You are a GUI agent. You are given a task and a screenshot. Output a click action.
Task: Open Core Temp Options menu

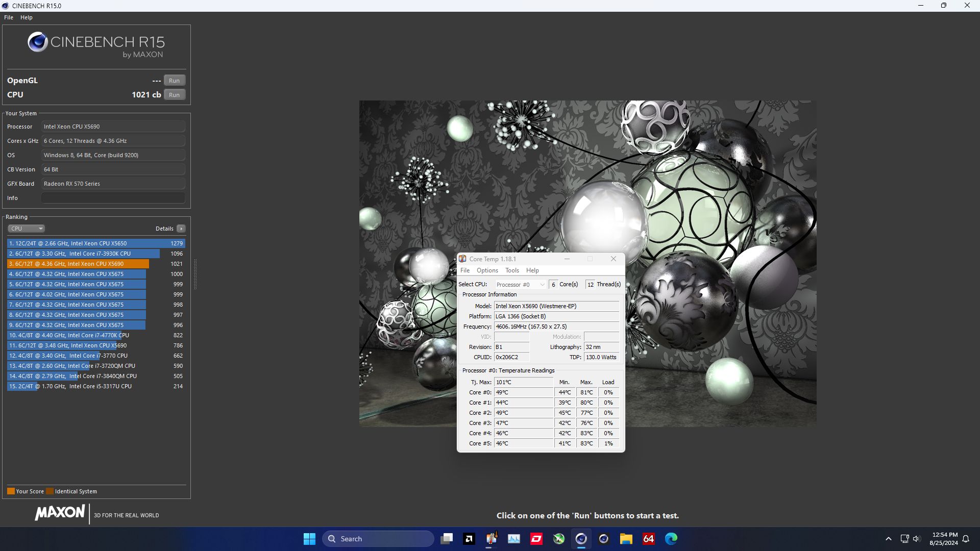[x=487, y=270]
